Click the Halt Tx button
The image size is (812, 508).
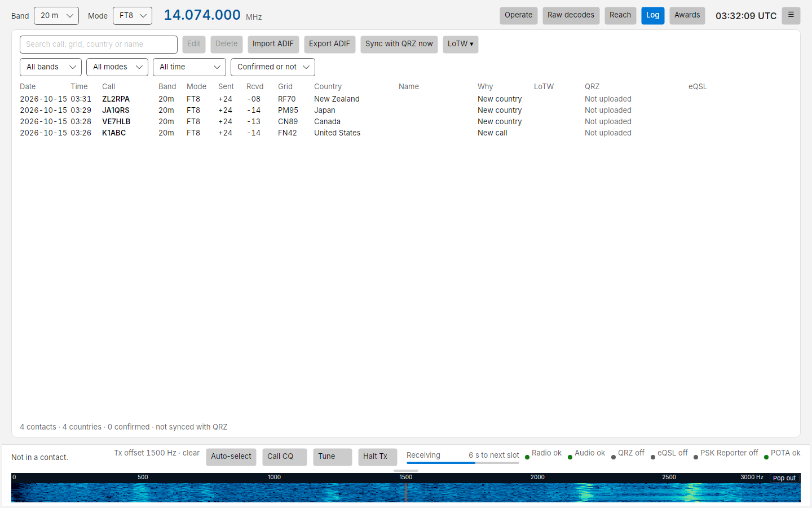point(378,457)
